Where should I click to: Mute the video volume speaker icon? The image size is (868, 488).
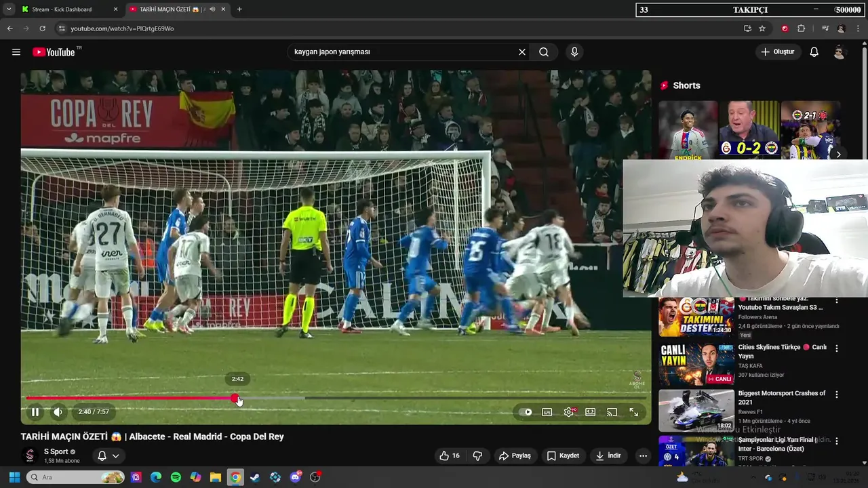pyautogui.click(x=58, y=412)
